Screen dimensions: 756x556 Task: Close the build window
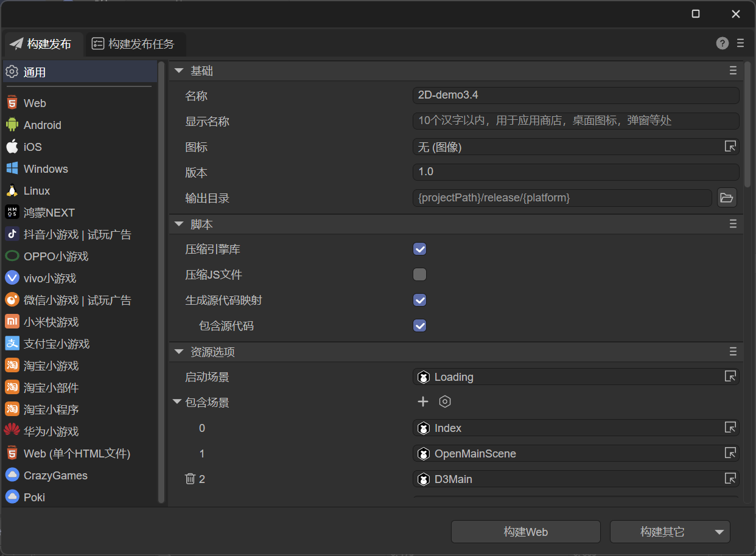pyautogui.click(x=736, y=14)
